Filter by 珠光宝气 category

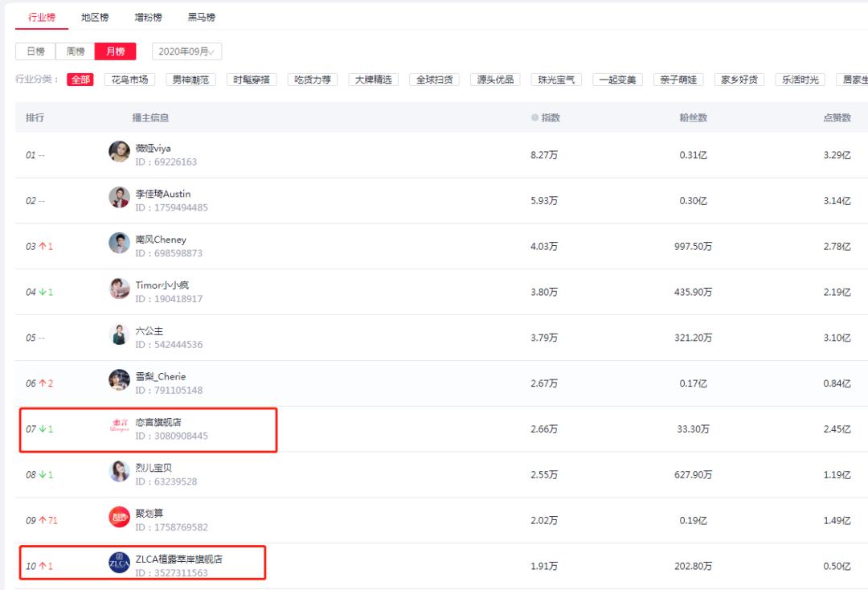point(556,79)
